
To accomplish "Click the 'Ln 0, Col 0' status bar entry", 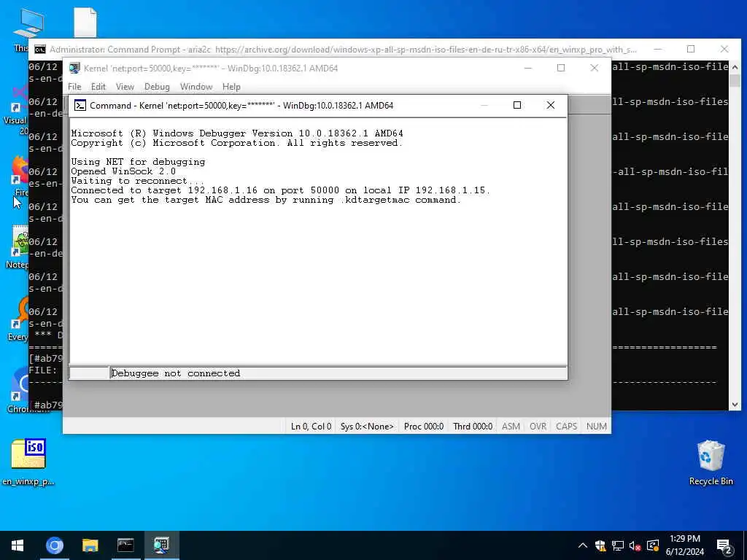I will tap(311, 426).
